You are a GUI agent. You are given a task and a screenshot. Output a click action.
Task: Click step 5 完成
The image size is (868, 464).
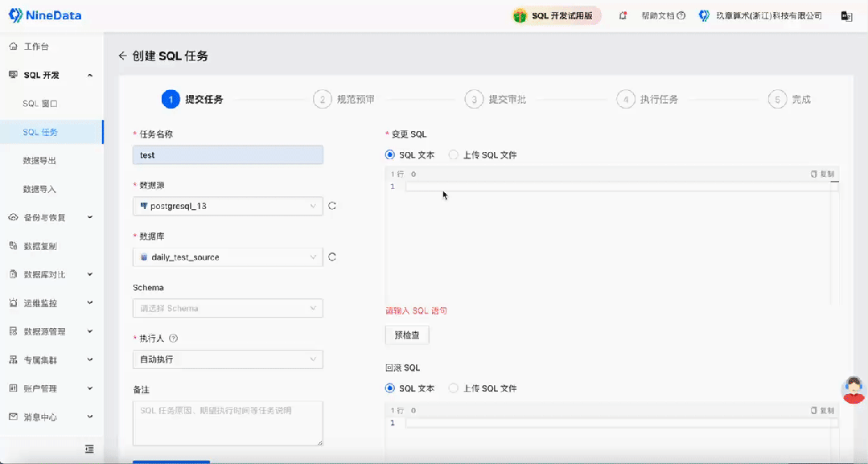point(790,100)
